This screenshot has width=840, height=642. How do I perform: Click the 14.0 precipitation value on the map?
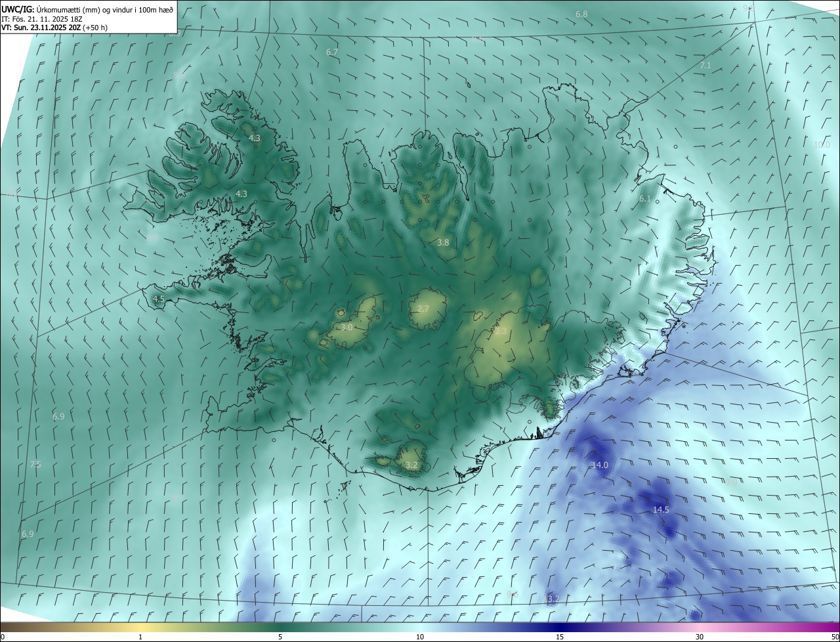click(600, 465)
